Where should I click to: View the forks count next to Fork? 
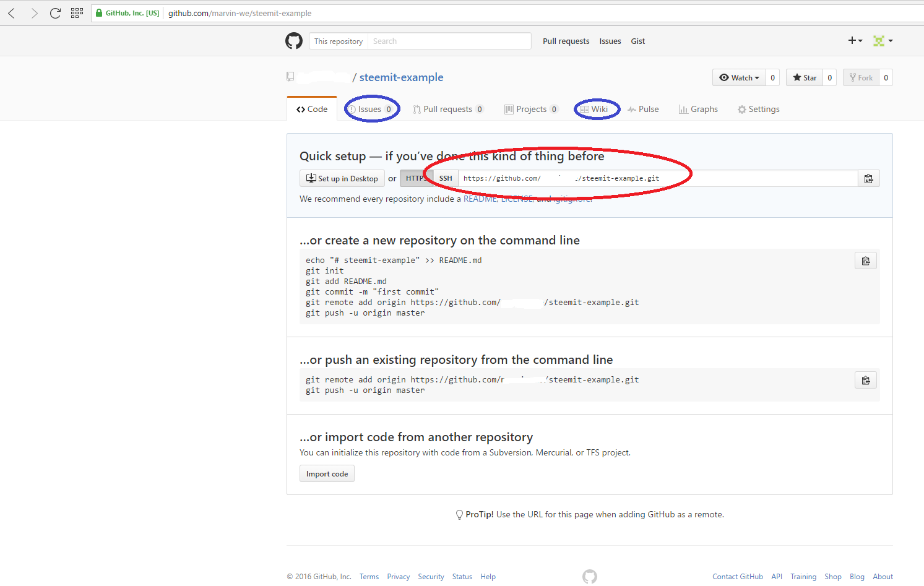pyautogui.click(x=886, y=77)
